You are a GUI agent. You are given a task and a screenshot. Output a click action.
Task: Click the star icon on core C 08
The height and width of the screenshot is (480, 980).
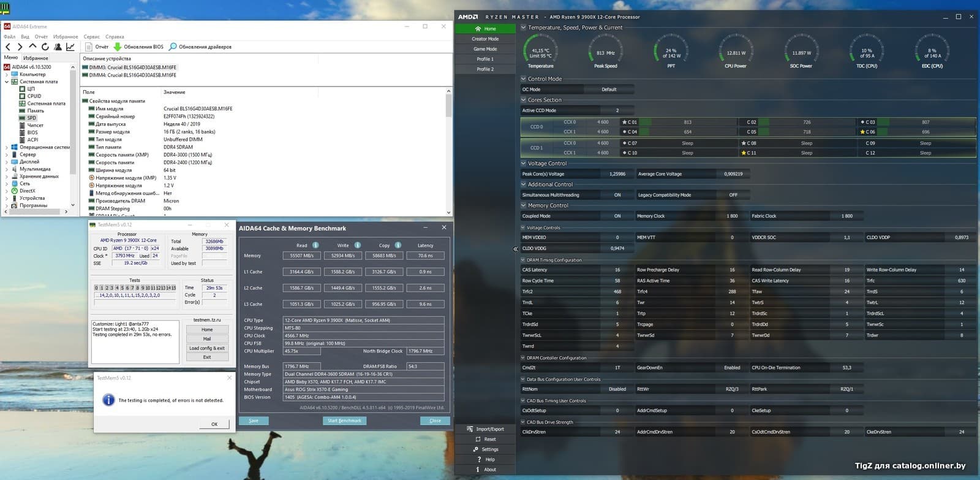point(744,143)
